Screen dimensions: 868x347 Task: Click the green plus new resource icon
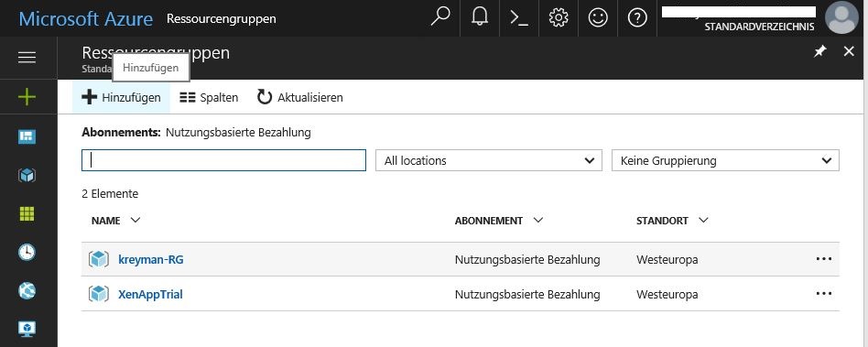point(27,97)
